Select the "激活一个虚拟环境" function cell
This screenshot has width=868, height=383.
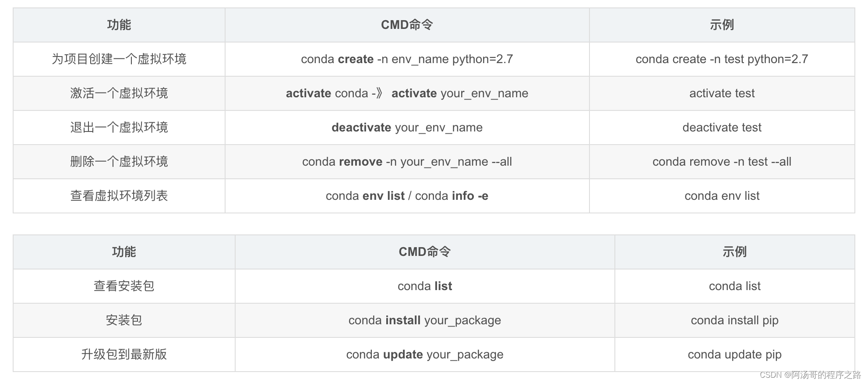tap(119, 93)
